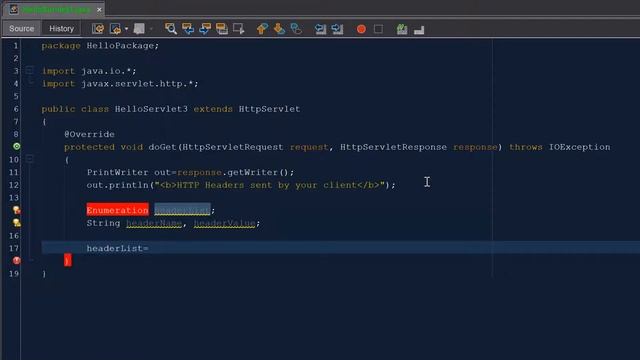Click line number 16 in gutter
The width and height of the screenshot is (640, 360).
tap(13, 236)
